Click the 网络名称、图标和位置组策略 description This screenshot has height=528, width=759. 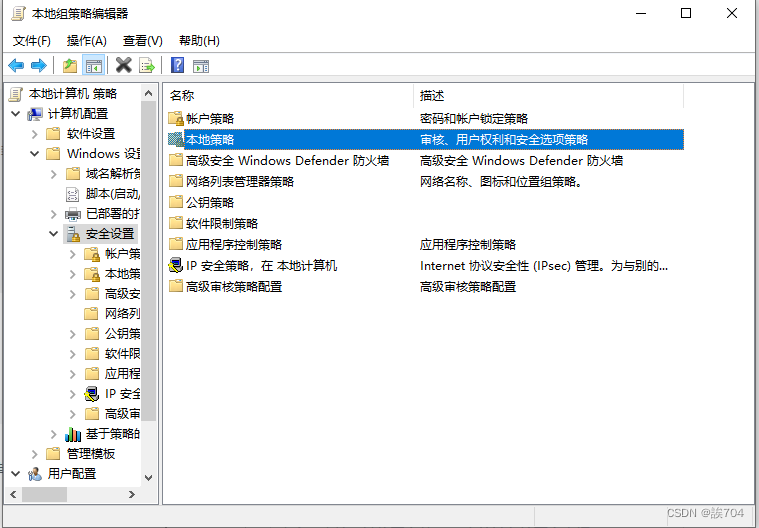click(x=501, y=181)
